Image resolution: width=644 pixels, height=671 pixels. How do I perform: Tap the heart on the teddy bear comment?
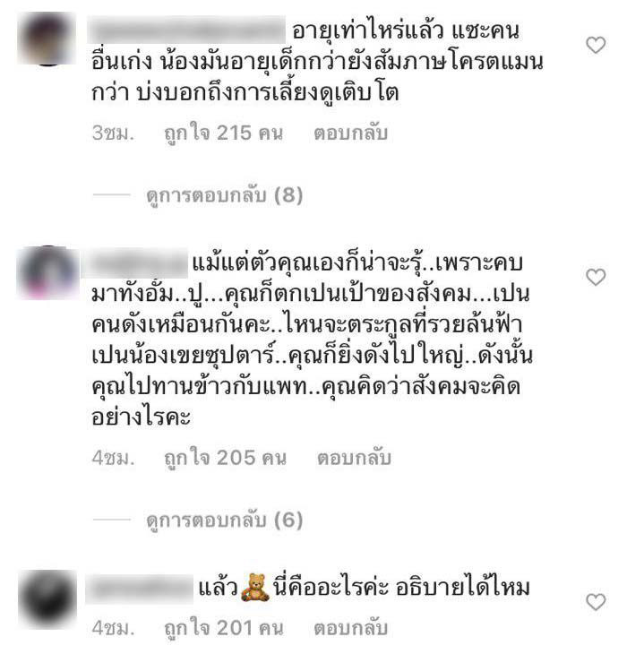click(x=596, y=602)
